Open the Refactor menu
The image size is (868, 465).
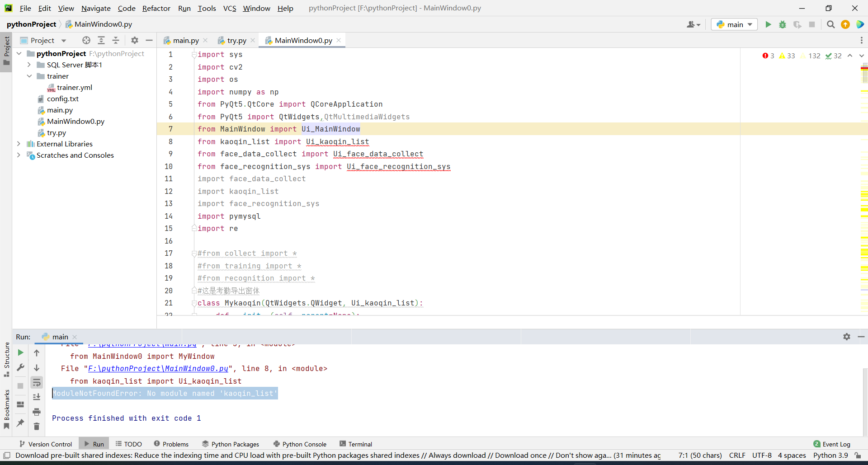tap(156, 8)
